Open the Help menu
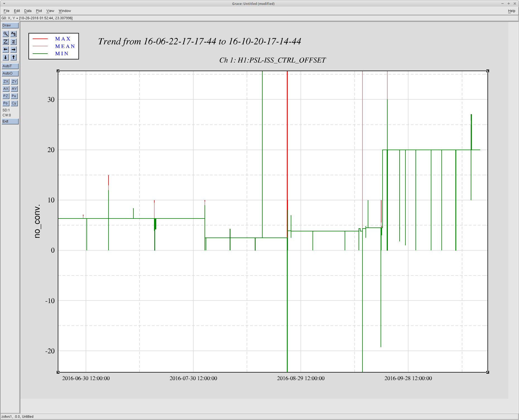The image size is (519, 420). [511, 11]
